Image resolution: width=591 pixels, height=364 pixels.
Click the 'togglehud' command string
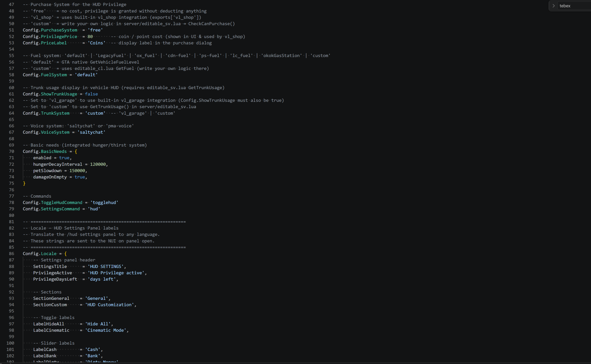click(x=104, y=202)
